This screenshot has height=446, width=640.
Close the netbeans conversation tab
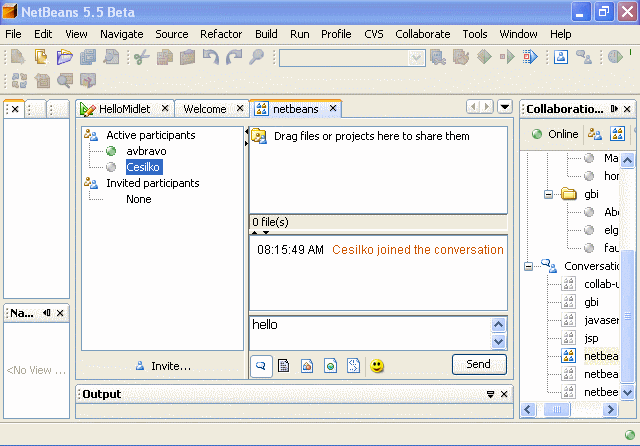pyautogui.click(x=333, y=108)
